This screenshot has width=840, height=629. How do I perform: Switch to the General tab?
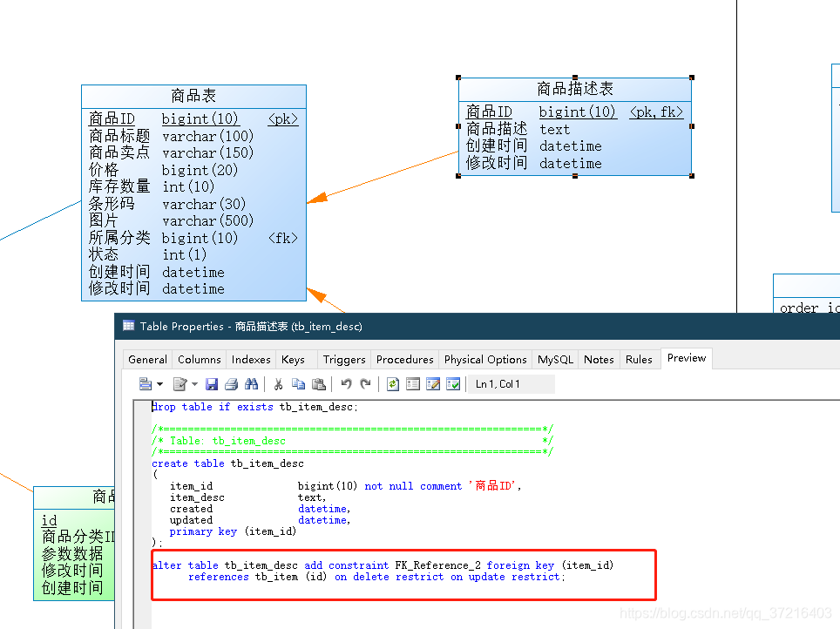pos(147,360)
